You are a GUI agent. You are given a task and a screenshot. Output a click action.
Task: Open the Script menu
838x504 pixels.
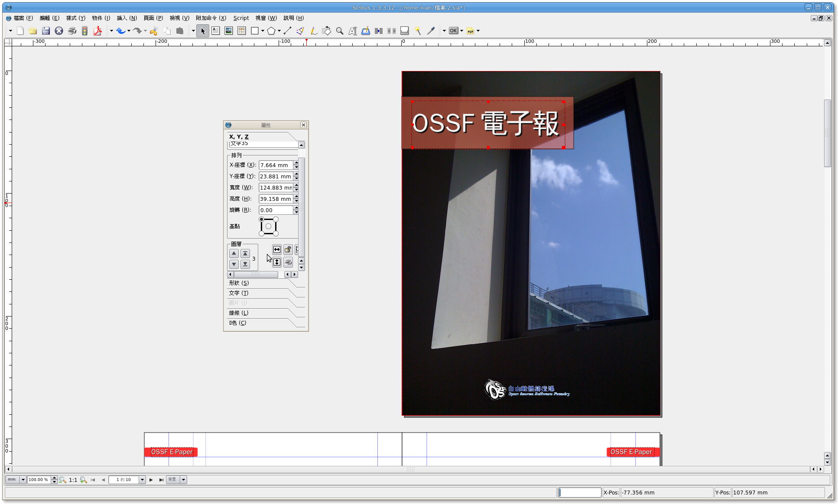[241, 18]
